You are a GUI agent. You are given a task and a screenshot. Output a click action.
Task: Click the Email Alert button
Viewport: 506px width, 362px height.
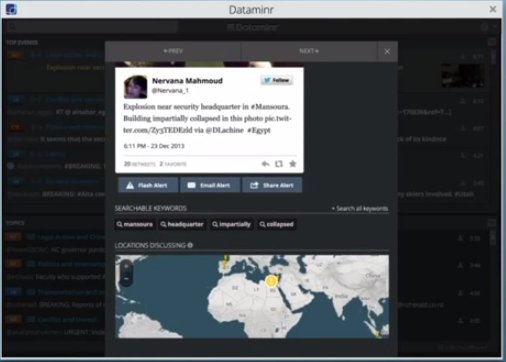pos(210,185)
